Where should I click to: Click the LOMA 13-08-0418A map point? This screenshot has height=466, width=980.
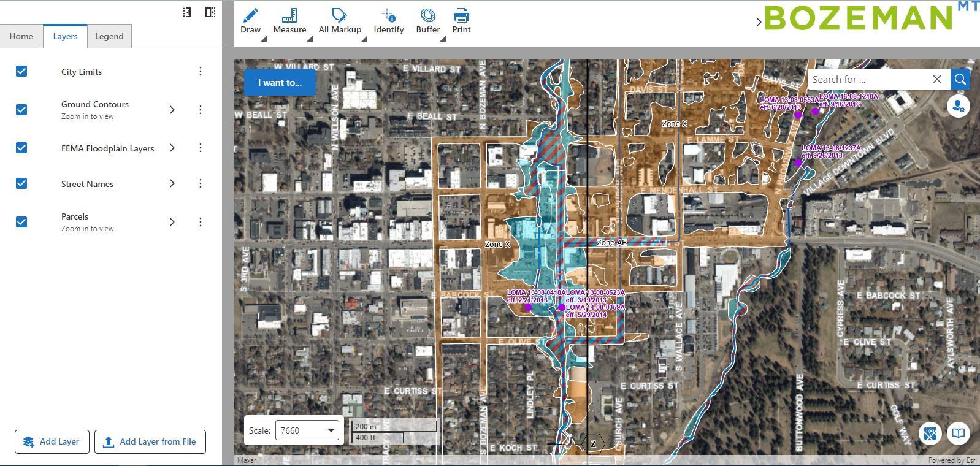tap(528, 308)
